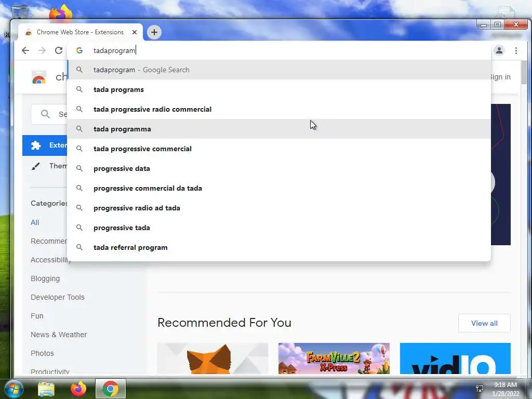Choose 'progressive radio ad tada' suggestion
This screenshot has width=532, height=399.
tap(279, 208)
